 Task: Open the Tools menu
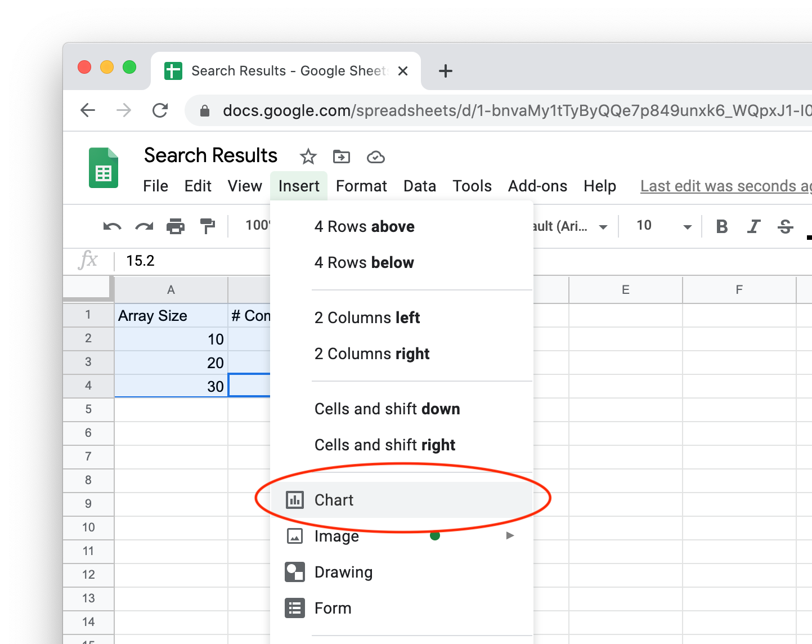472,186
